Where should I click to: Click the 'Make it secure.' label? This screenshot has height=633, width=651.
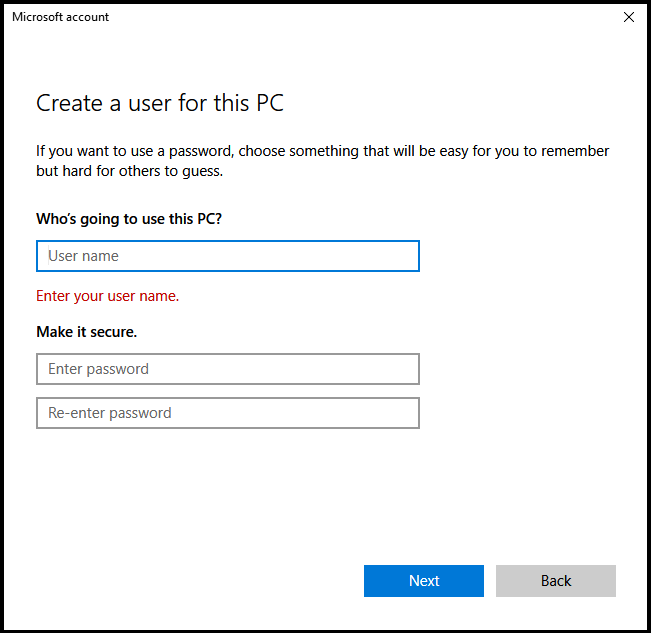point(86,331)
